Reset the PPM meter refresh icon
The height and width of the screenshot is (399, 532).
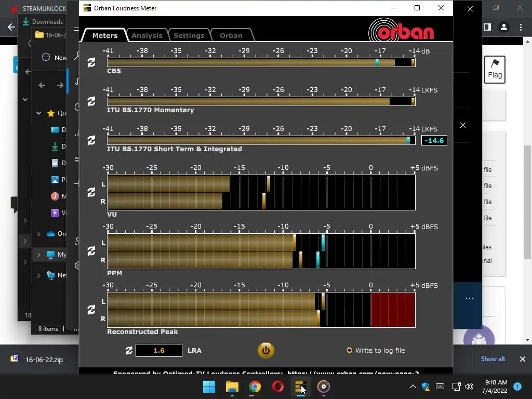pos(91,251)
